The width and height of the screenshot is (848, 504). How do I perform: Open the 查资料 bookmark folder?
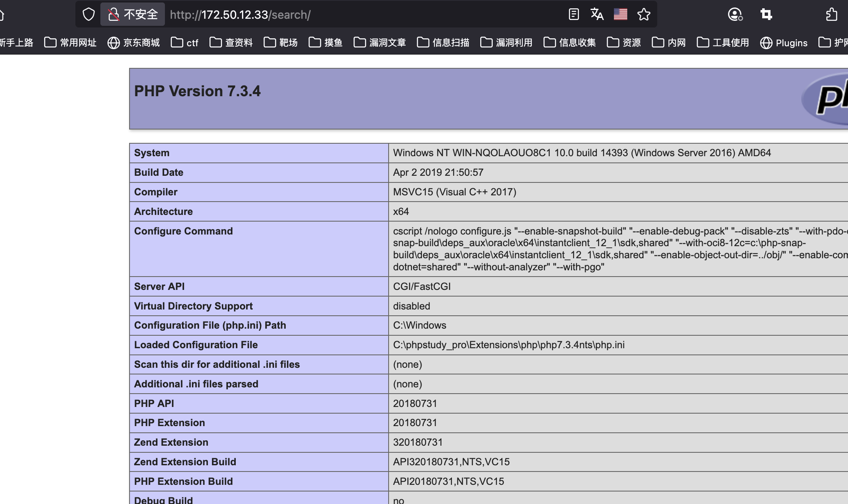[231, 42]
